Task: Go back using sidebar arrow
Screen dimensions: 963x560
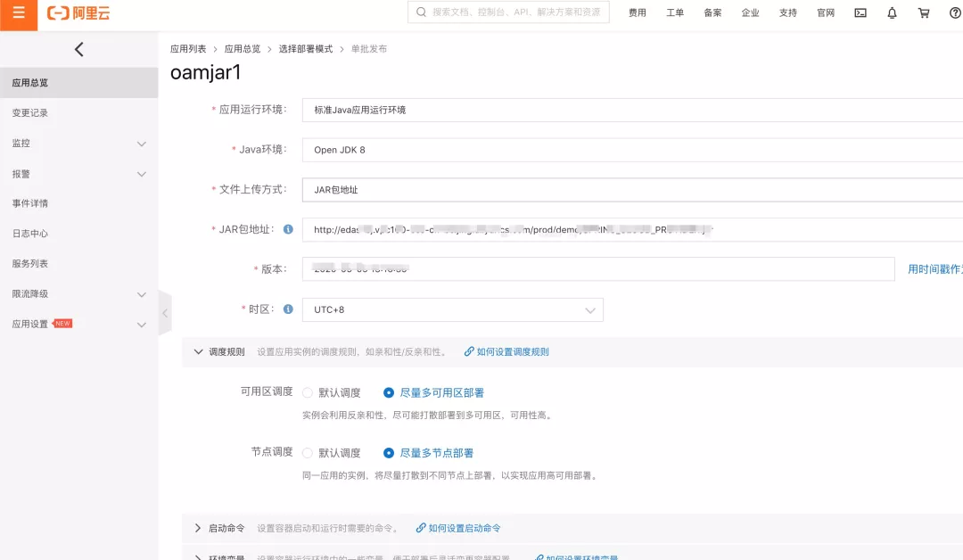Action: click(78, 50)
